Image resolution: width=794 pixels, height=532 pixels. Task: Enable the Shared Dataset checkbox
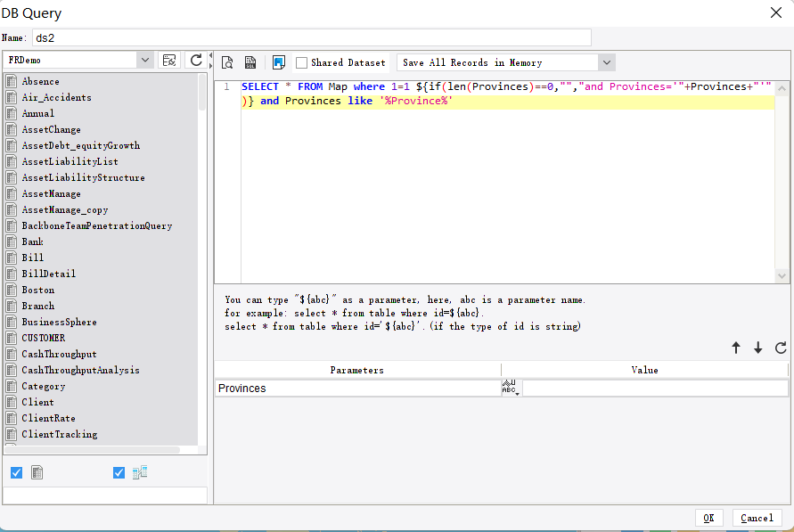point(301,62)
